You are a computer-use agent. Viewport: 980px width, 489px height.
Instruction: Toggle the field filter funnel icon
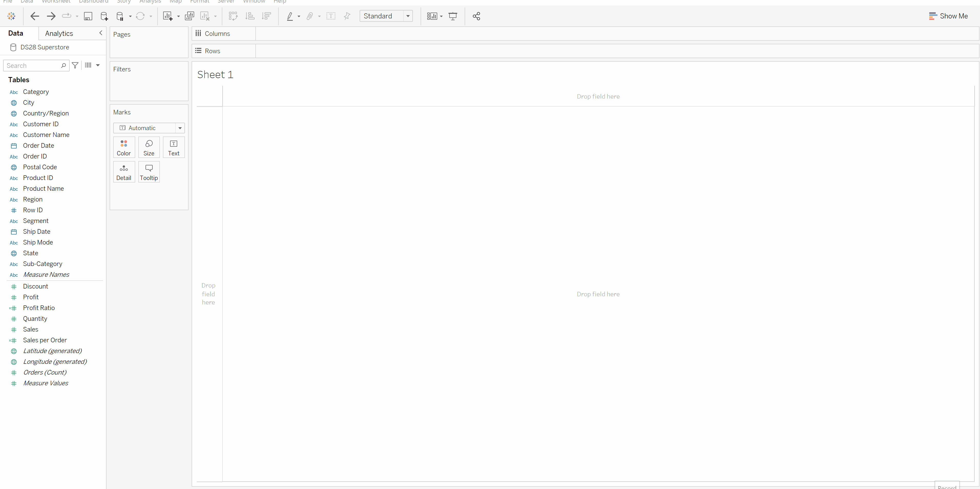75,65
